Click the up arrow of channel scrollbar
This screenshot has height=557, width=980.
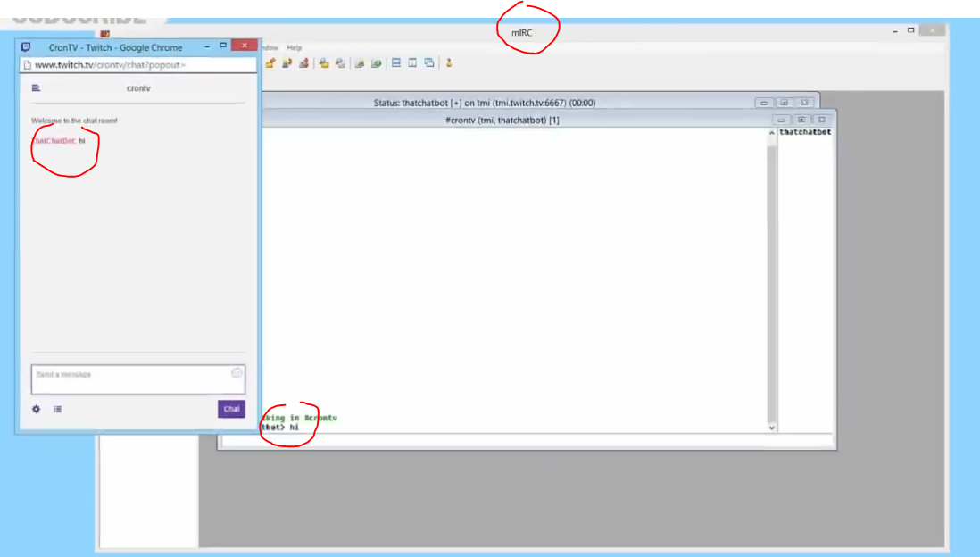click(772, 133)
